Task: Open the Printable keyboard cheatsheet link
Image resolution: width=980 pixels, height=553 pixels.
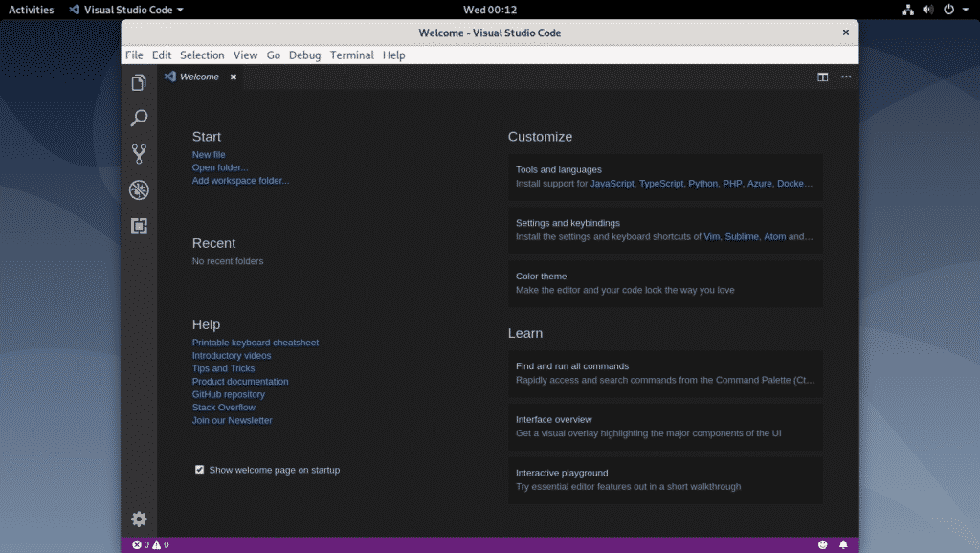Action: [x=255, y=343]
